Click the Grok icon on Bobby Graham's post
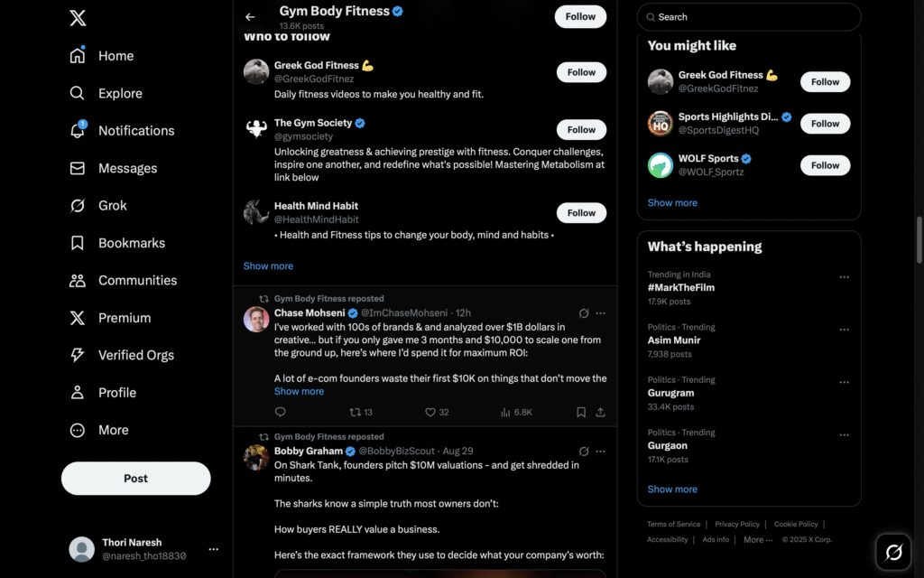The width and height of the screenshot is (924, 578). (584, 452)
